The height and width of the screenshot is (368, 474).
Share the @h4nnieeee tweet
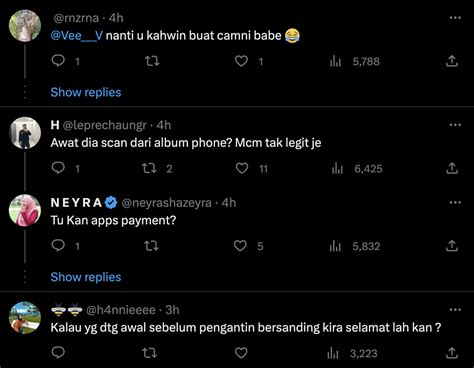click(x=452, y=353)
